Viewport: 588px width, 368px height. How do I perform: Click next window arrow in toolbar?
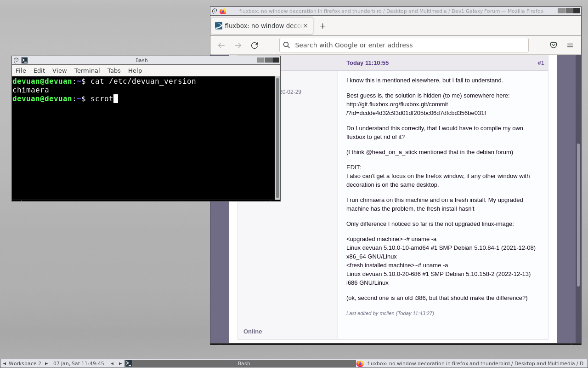coord(120,363)
